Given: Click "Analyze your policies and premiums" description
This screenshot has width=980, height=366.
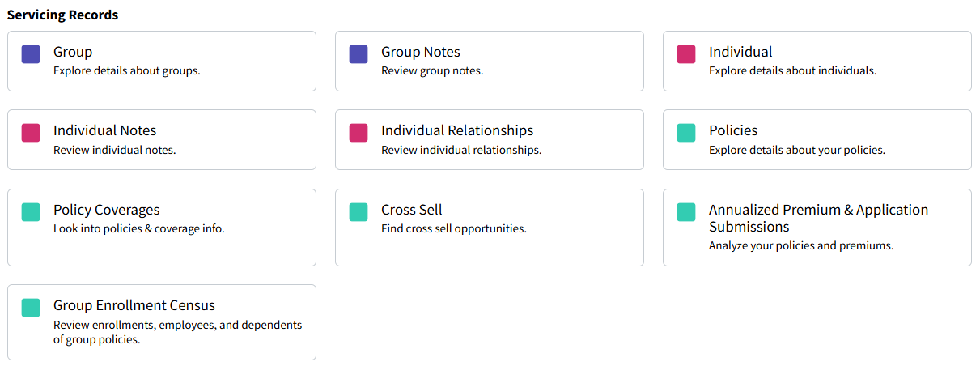Looking at the screenshot, I should pyautogui.click(x=800, y=245).
